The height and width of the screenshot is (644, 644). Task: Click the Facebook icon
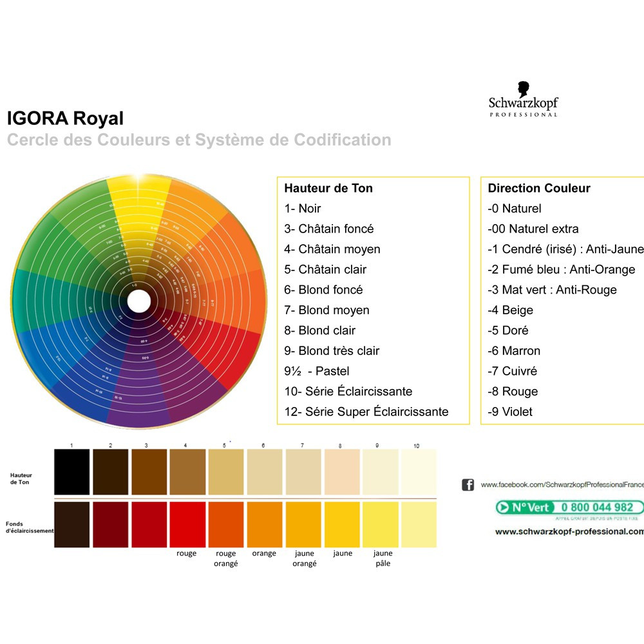click(468, 484)
